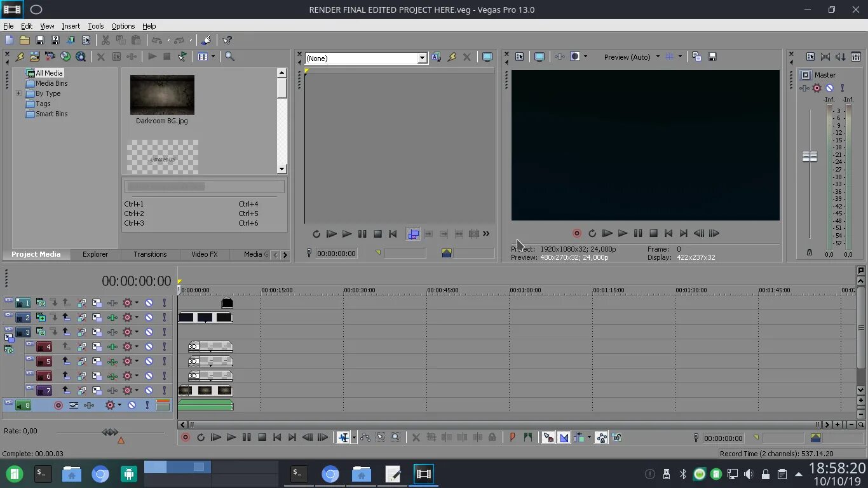
Task: Switch to the Explorer tab
Action: tap(95, 254)
